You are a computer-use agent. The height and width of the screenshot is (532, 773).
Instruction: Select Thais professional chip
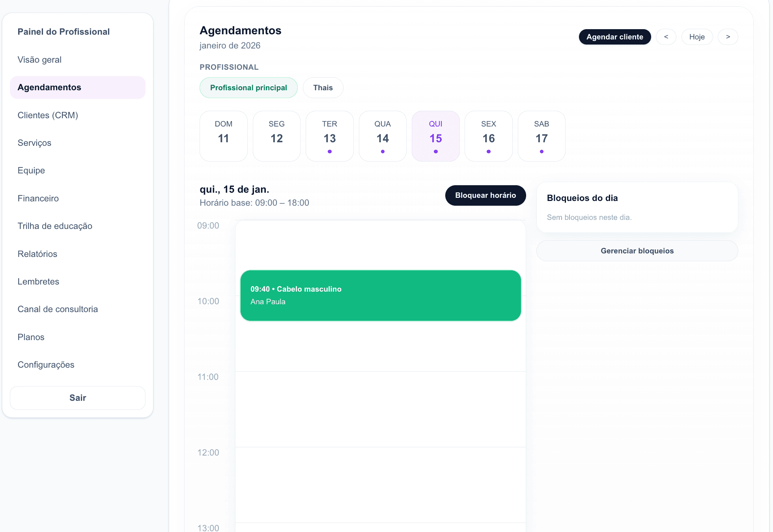tap(323, 87)
